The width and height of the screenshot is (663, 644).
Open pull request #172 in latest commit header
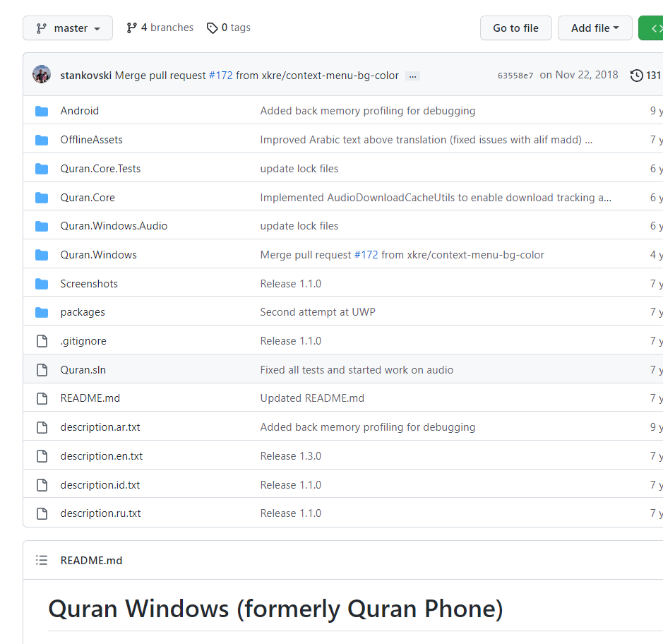pyautogui.click(x=221, y=76)
